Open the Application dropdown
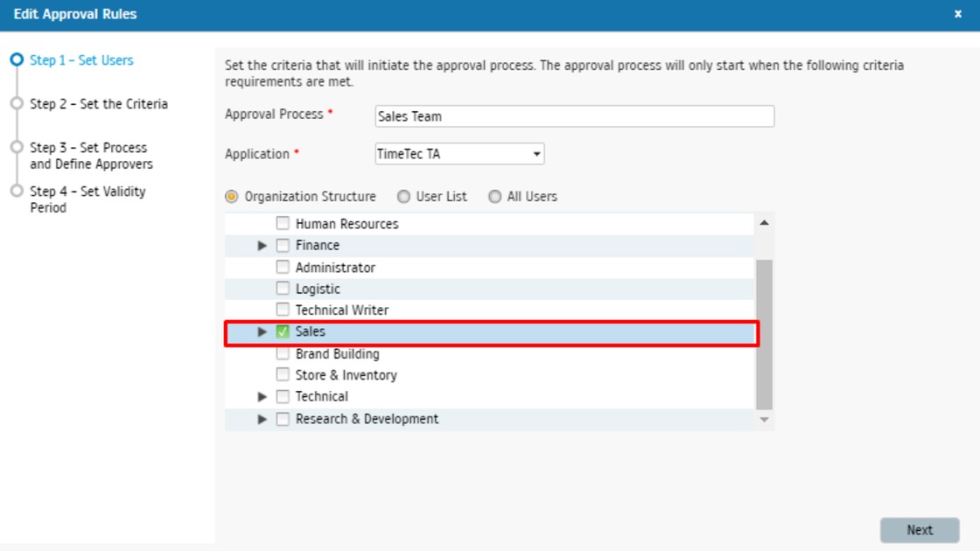 [459, 155]
